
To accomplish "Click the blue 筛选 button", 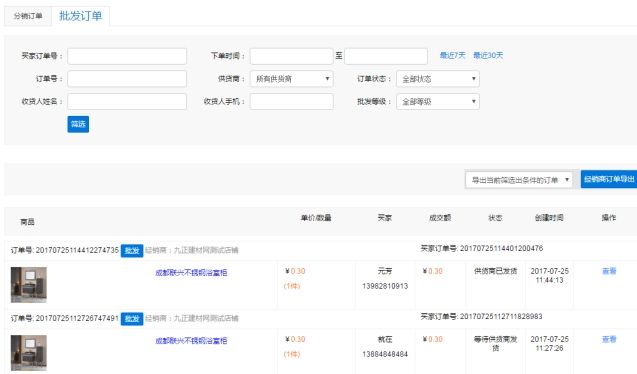I will [x=78, y=124].
